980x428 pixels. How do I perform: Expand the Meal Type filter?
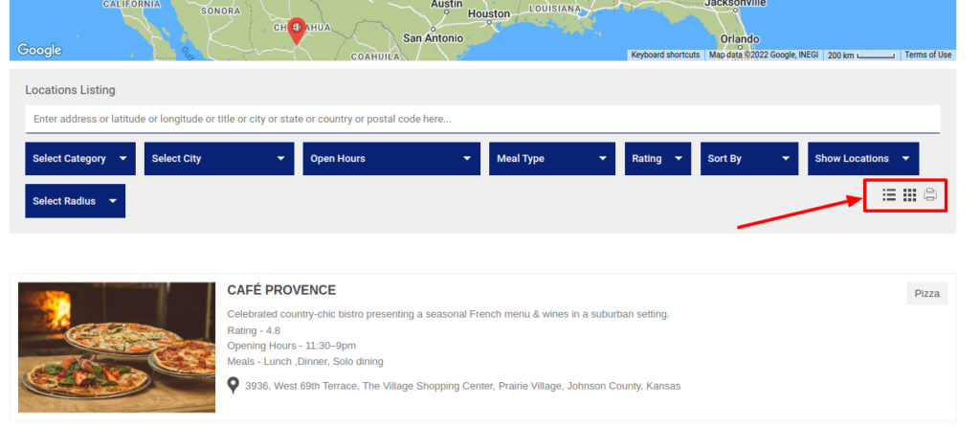(x=551, y=159)
